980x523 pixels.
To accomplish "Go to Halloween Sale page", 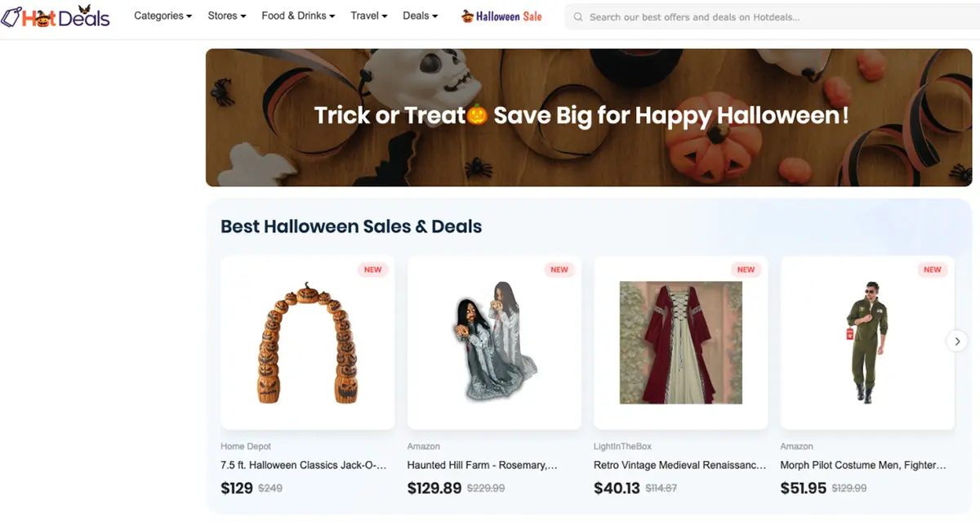I will pyautogui.click(x=508, y=16).
